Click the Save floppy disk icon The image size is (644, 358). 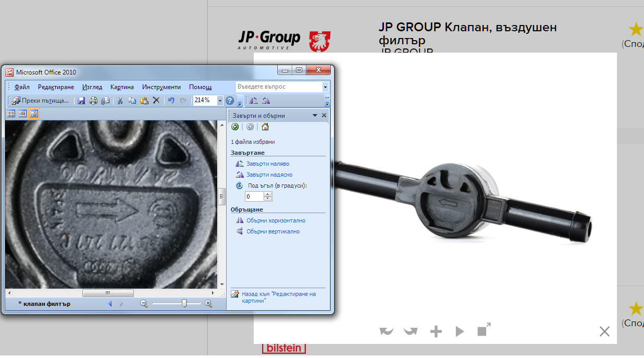coord(81,101)
